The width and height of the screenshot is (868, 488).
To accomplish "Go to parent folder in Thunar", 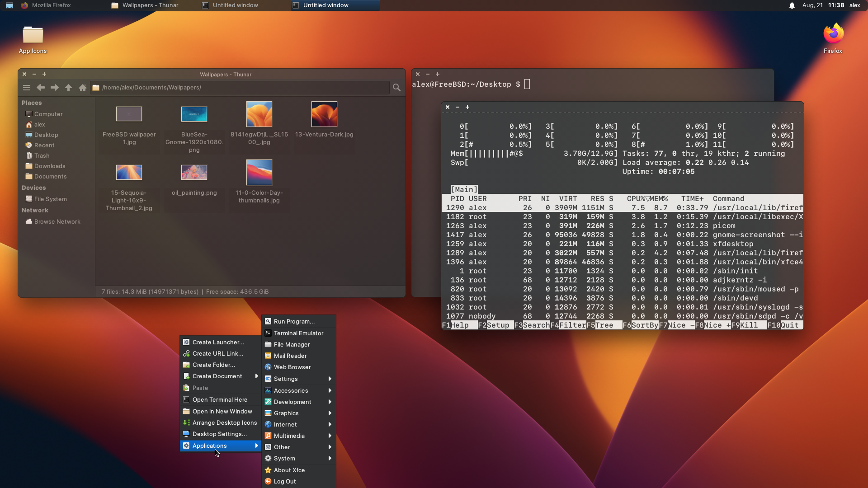I will coord(69,88).
